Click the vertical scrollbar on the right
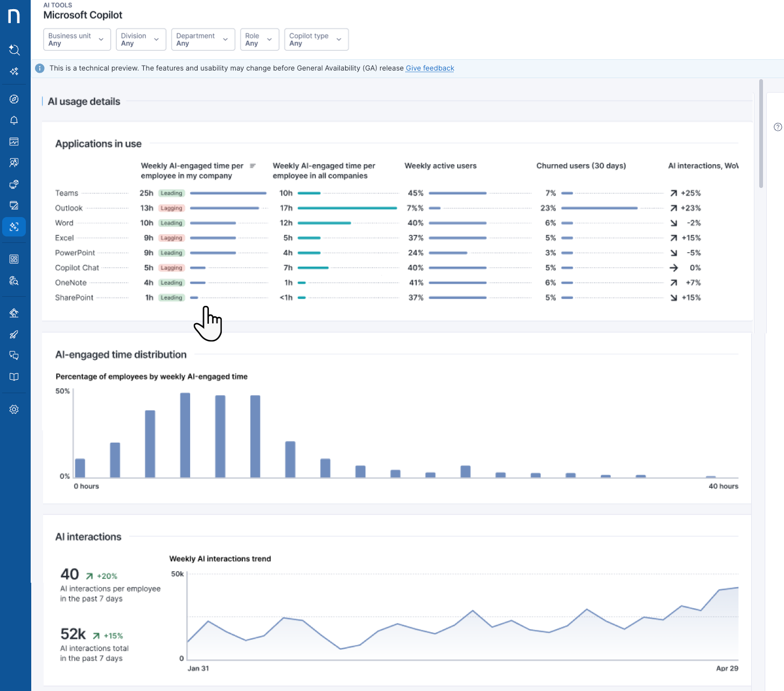The width and height of the screenshot is (784, 691). 761,135
